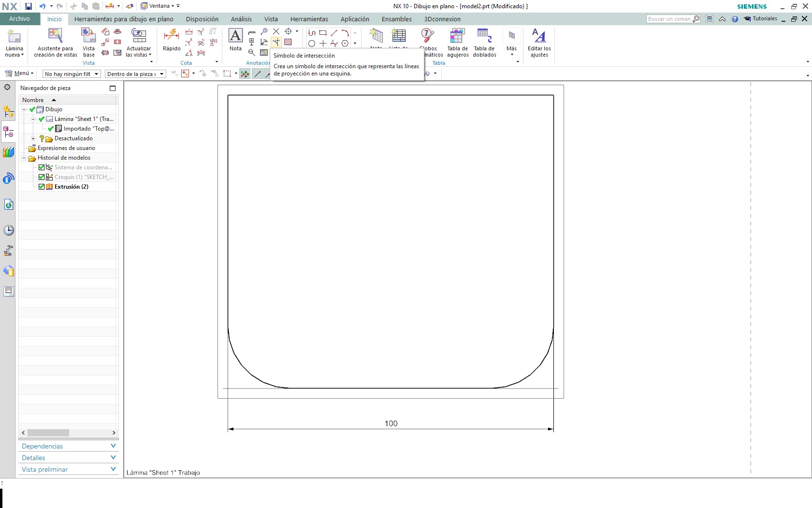Screen dimensions: 812x508
Task: Click the Undo arrow icon
Action: [x=43, y=6]
